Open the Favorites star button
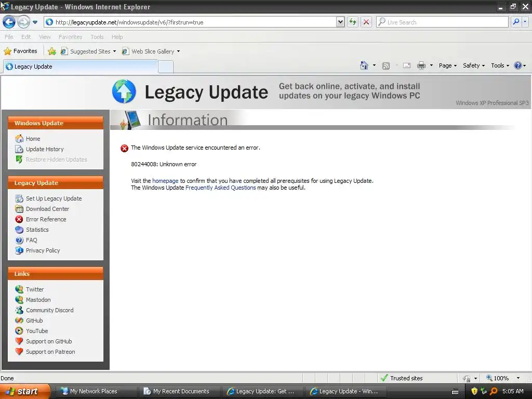Screen dimensions: 532x399 [x=20, y=51]
